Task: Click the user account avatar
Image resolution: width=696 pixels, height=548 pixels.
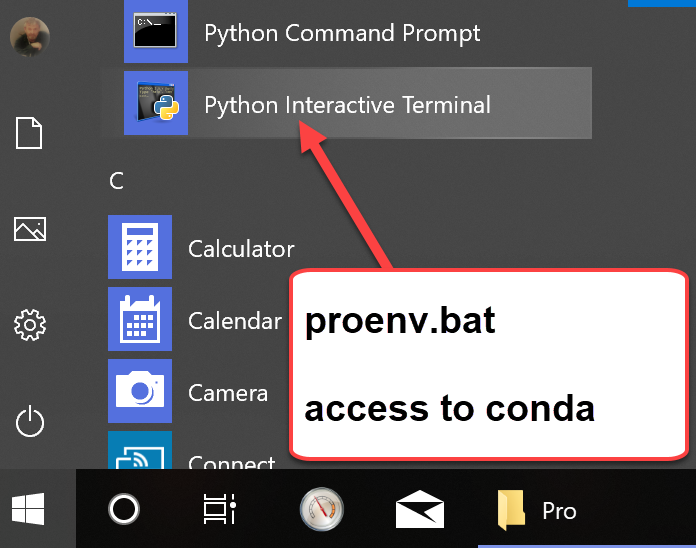Action: click(30, 36)
